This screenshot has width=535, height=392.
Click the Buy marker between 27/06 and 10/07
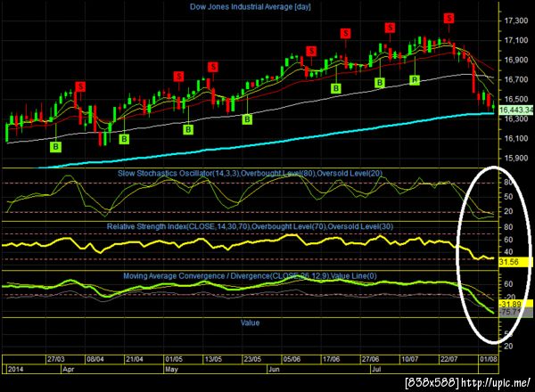[380, 83]
